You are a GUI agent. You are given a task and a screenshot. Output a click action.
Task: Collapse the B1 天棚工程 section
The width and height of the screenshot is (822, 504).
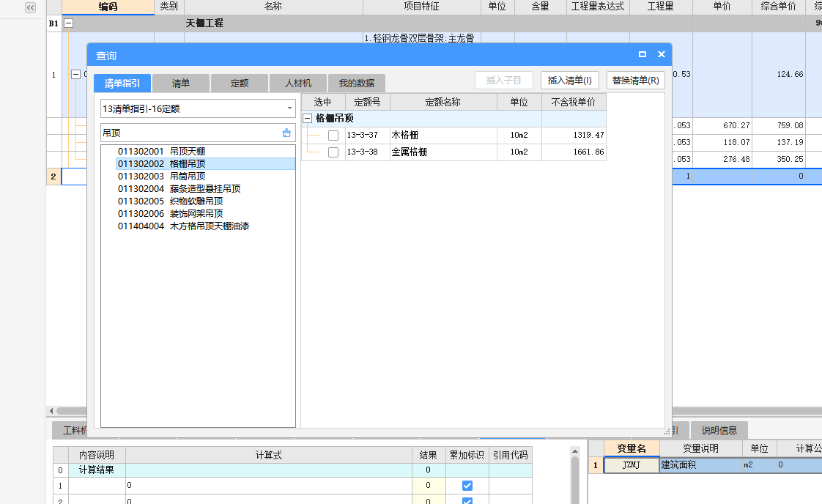coord(69,23)
